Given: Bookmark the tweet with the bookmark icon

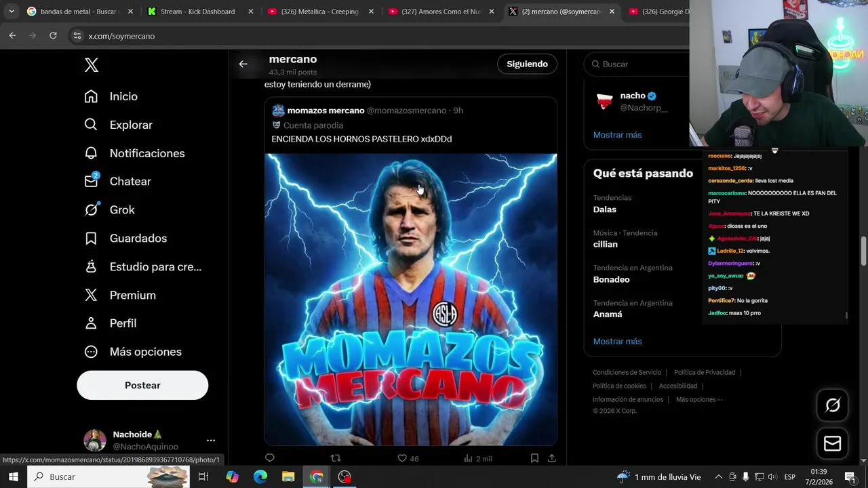Looking at the screenshot, I should (534, 458).
